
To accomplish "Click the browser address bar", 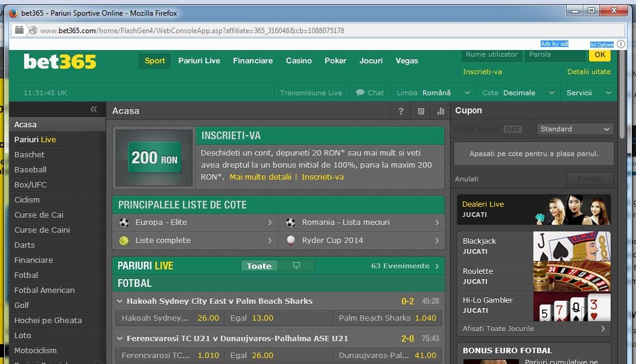I will (317, 30).
